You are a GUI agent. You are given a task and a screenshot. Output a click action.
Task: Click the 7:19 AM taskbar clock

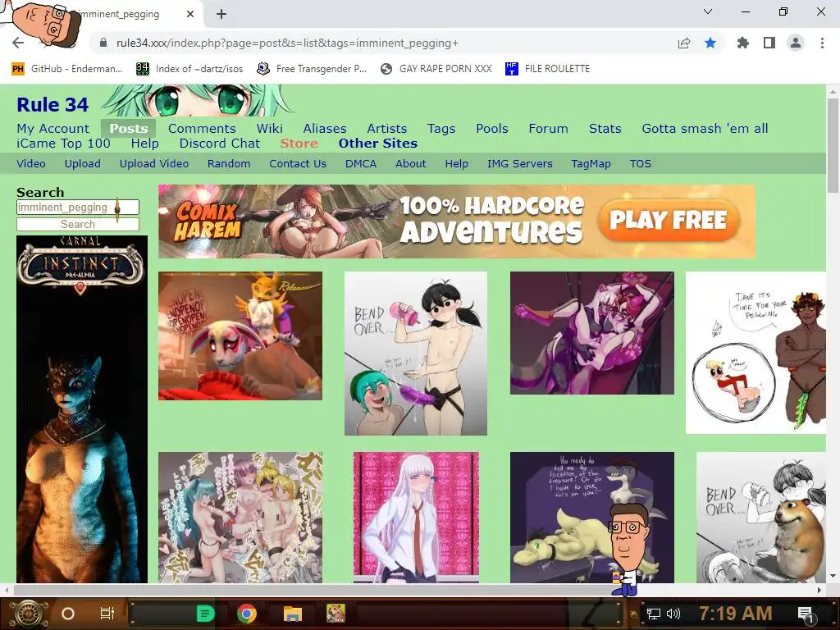[x=735, y=614]
